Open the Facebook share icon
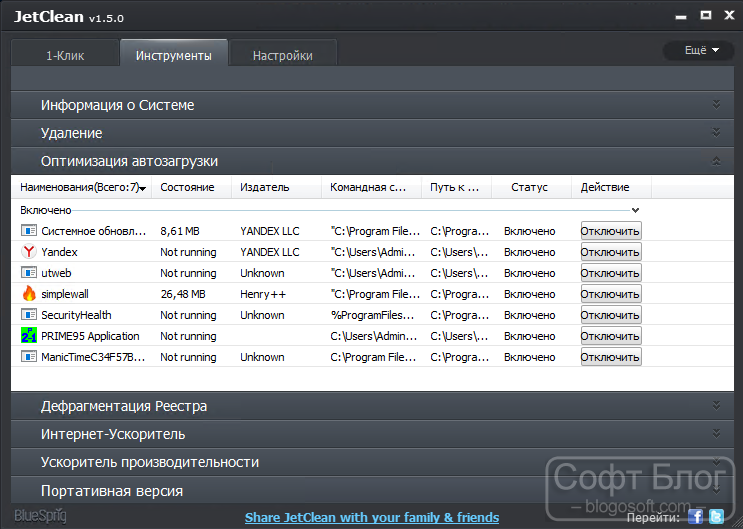Screen dimensions: 743x529 click(696, 517)
